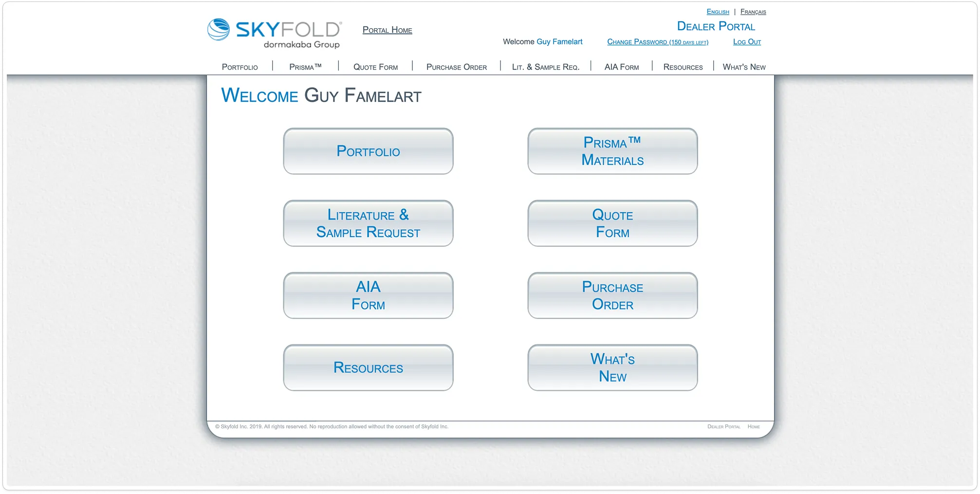This screenshot has height=494, width=980.
Task: Click the Quote Form button
Action: coord(612,223)
